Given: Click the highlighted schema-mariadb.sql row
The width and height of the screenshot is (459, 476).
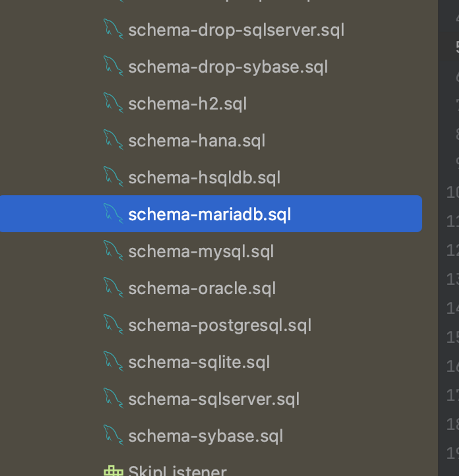Looking at the screenshot, I should [x=211, y=214].
